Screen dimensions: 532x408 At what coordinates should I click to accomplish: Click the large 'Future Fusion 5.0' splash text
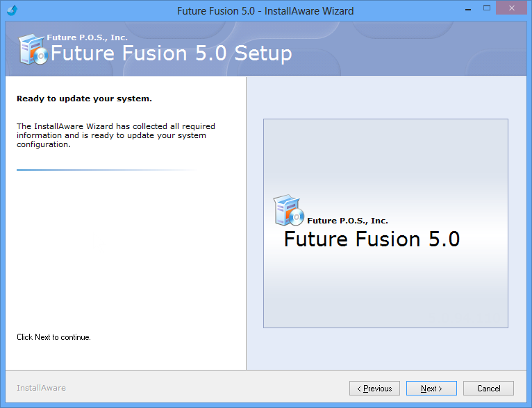[372, 239]
